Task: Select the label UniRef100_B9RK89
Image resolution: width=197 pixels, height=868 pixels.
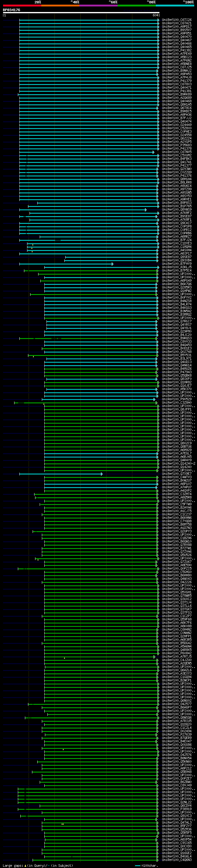Action: [x=177, y=94]
